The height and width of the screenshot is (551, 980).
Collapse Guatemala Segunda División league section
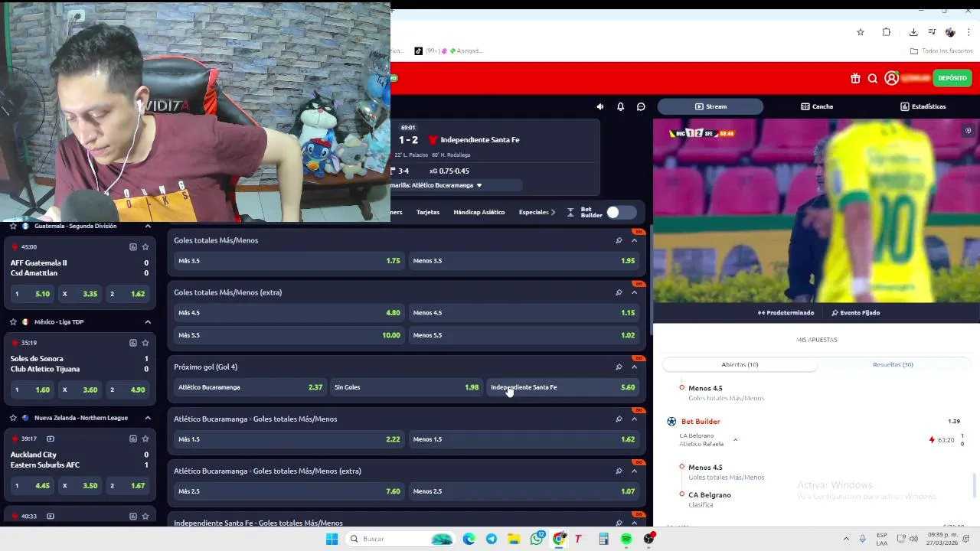pyautogui.click(x=148, y=226)
